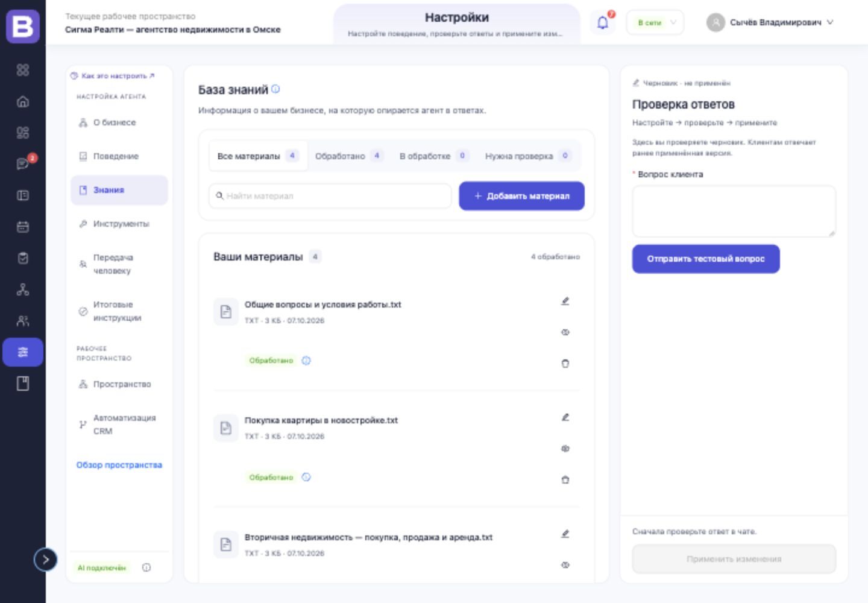This screenshot has width=868, height=603.
Task: Show info beside AI подключён status
Action: coord(146,567)
